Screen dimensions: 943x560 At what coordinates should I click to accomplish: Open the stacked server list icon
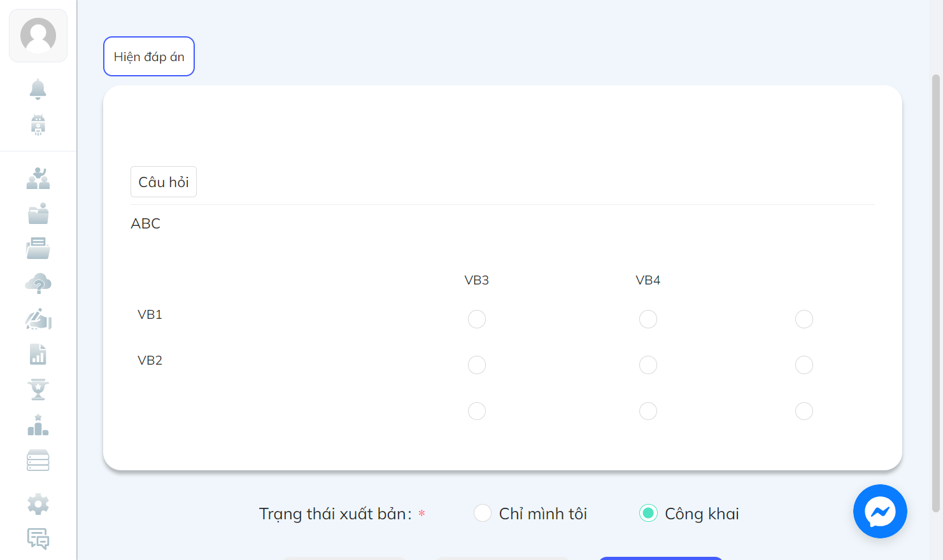[x=38, y=460]
